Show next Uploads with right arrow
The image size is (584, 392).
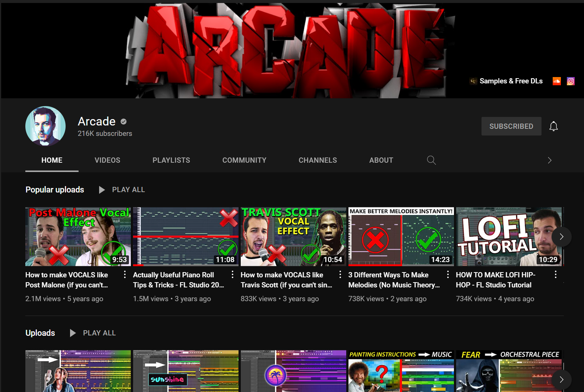(x=561, y=380)
